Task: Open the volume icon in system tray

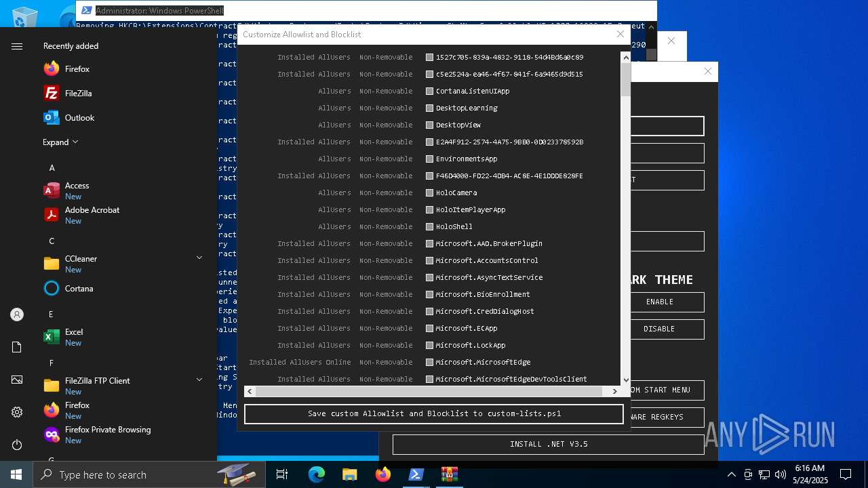Action: tap(781, 474)
